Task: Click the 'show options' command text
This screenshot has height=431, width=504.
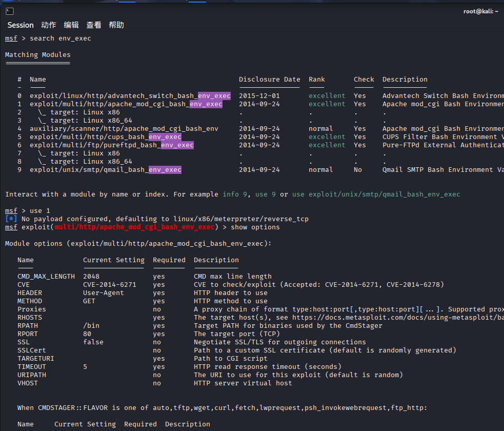Action: click(255, 227)
